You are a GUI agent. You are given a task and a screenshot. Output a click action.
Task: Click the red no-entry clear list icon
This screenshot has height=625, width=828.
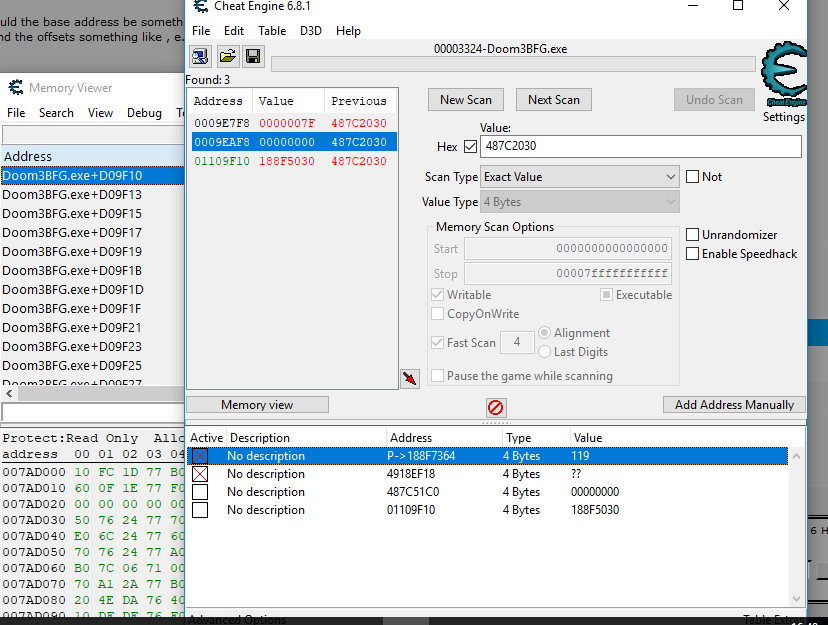(496, 407)
